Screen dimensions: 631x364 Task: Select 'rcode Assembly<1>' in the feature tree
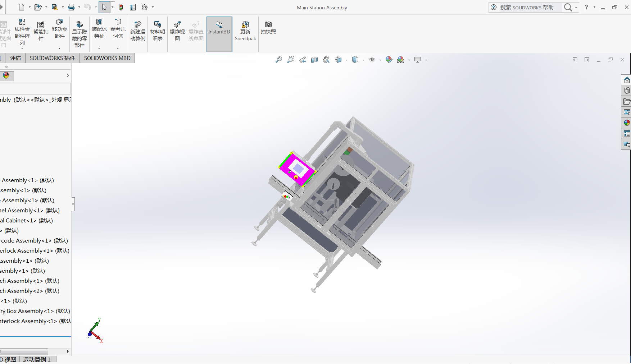34,241
